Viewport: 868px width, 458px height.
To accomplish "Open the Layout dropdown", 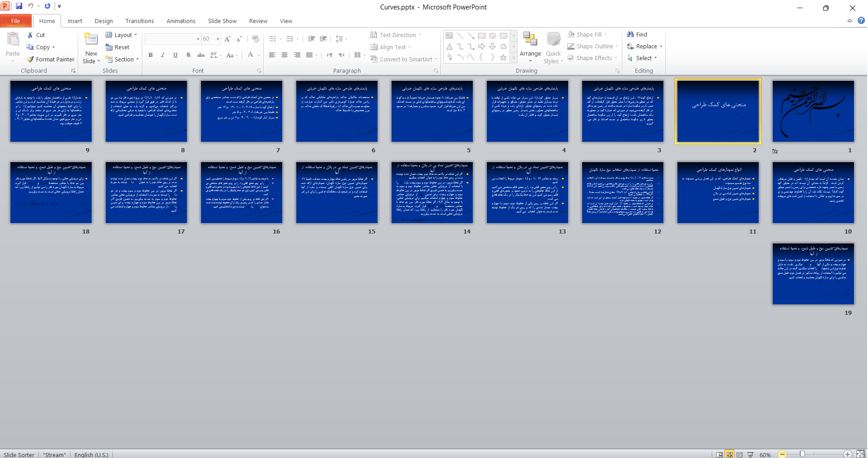I will (121, 35).
